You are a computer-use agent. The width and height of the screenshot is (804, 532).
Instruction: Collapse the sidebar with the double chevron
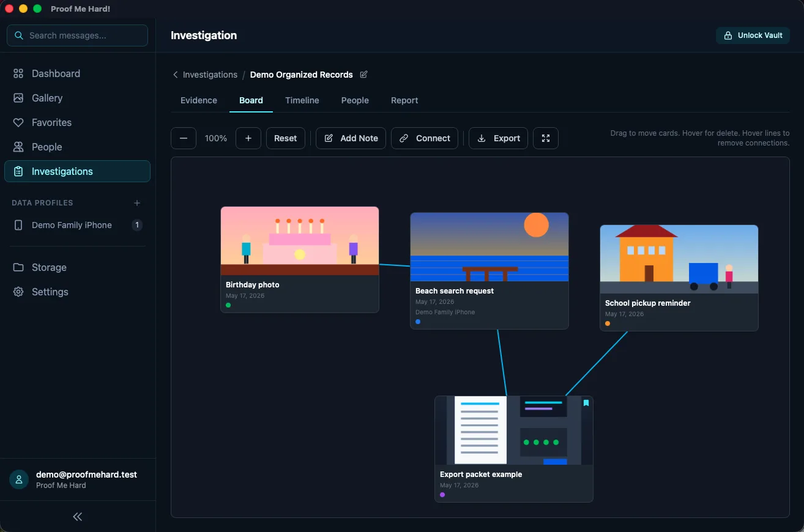(x=78, y=517)
